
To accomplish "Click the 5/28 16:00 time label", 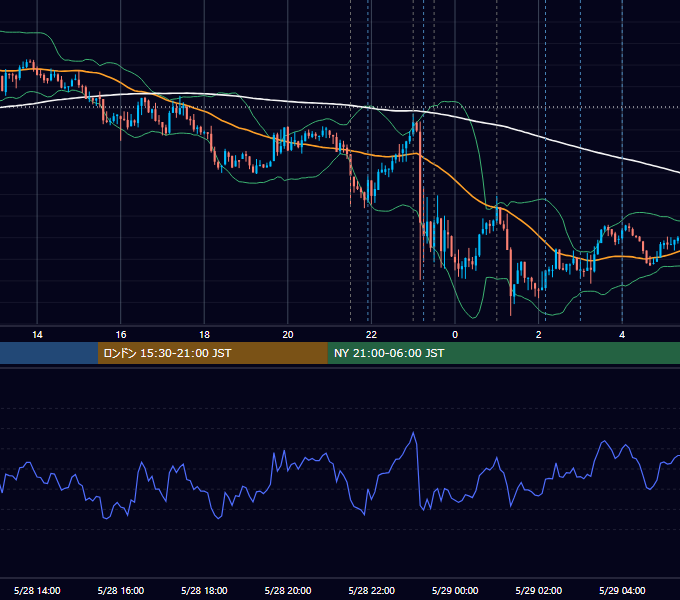I will (121, 590).
